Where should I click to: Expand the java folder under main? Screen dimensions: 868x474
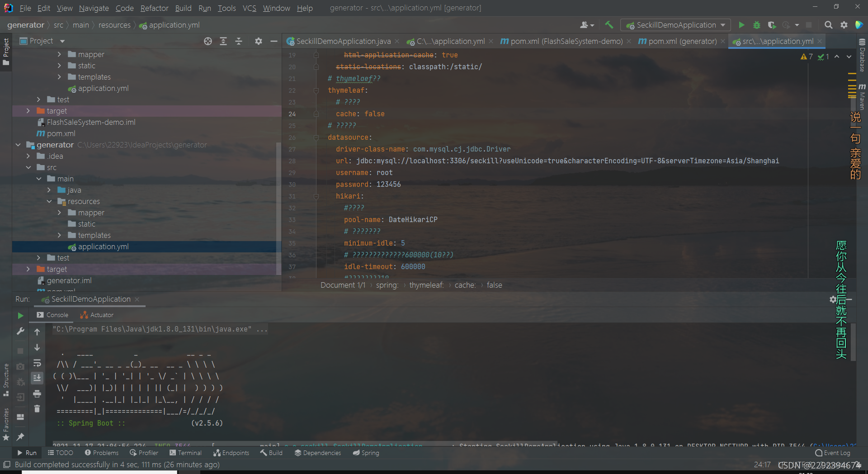pyautogui.click(x=49, y=190)
